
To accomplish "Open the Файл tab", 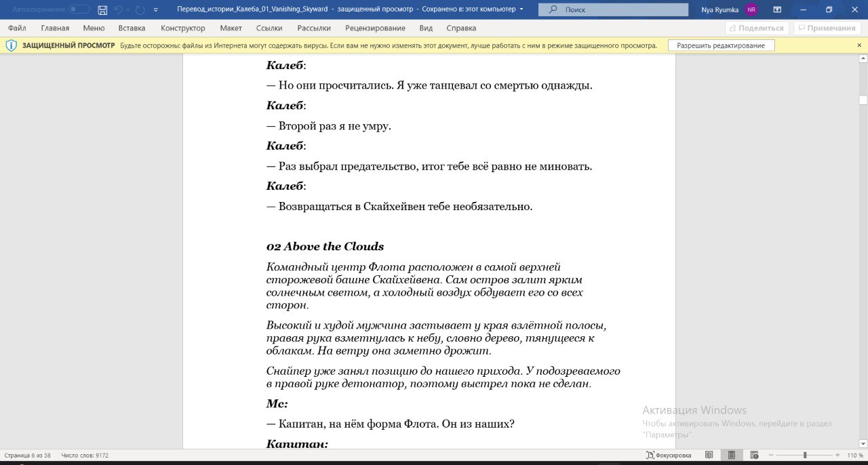I will (x=17, y=28).
